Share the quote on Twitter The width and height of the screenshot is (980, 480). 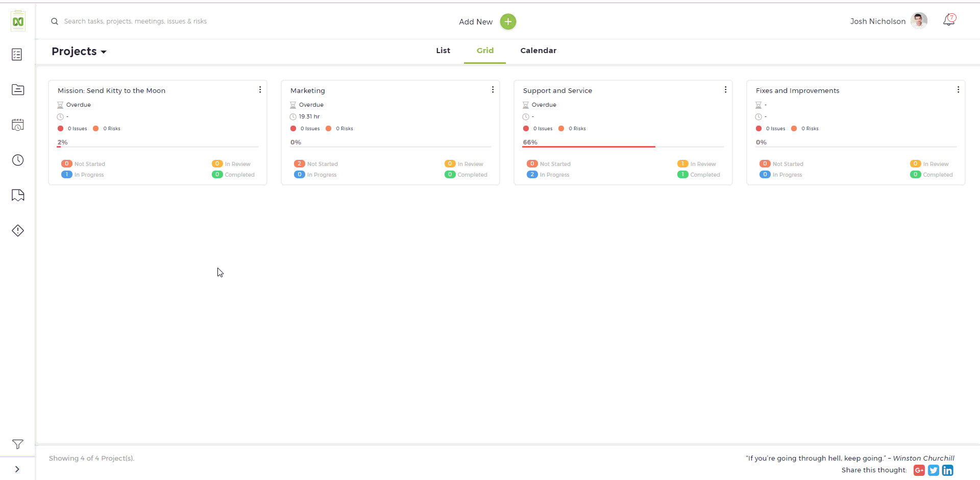(x=934, y=470)
